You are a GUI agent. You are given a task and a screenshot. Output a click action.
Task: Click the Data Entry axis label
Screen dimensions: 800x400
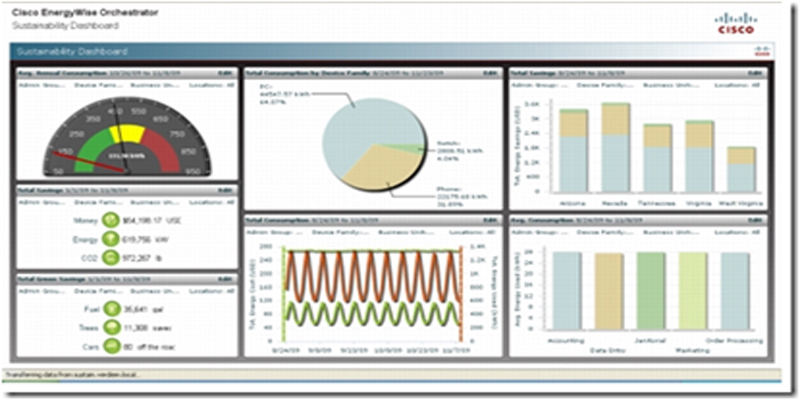point(607,351)
